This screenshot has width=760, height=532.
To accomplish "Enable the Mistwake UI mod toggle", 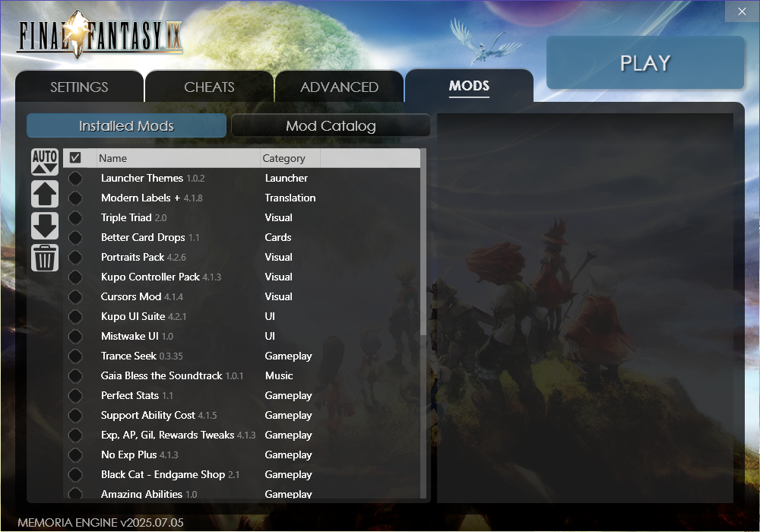I will click(x=75, y=336).
